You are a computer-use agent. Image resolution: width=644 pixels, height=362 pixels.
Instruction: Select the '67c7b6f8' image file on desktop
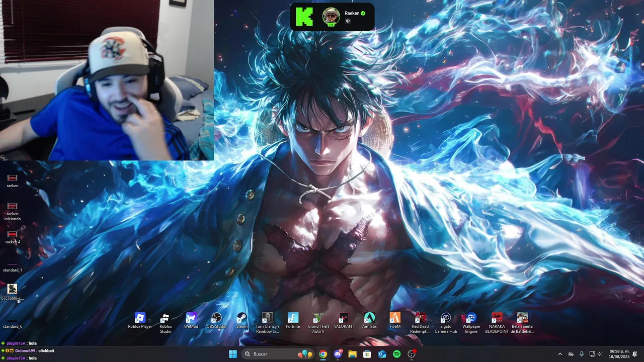13,292
